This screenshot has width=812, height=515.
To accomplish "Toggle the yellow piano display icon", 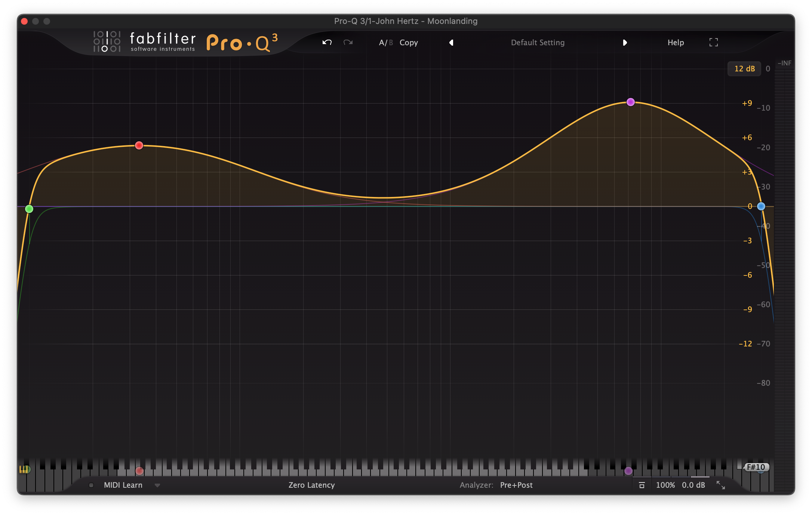I will click(x=24, y=469).
